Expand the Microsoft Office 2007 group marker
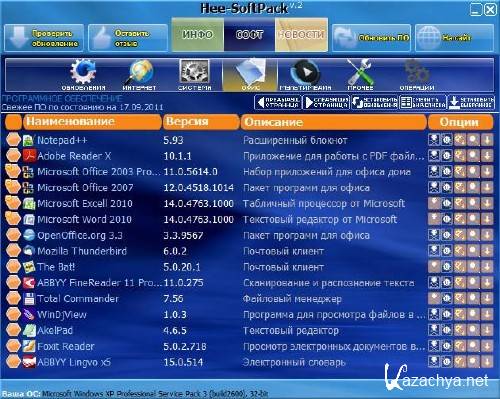The height and width of the screenshot is (399, 500). (13, 187)
